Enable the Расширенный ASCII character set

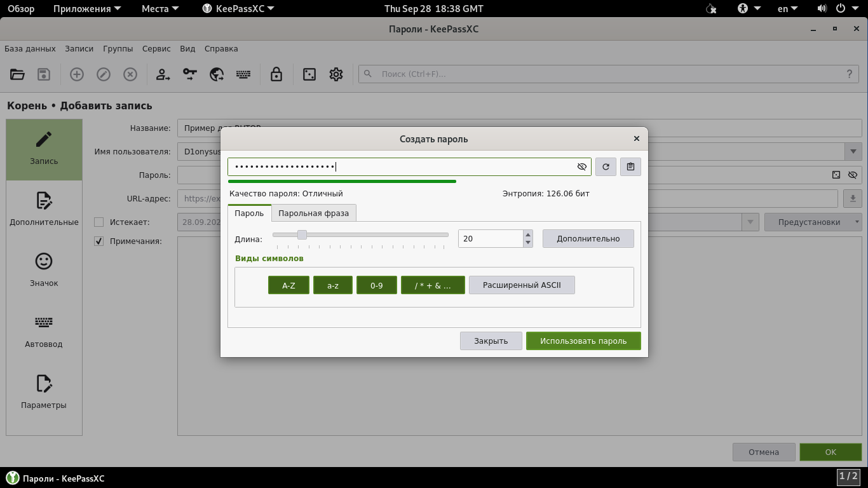[522, 285]
